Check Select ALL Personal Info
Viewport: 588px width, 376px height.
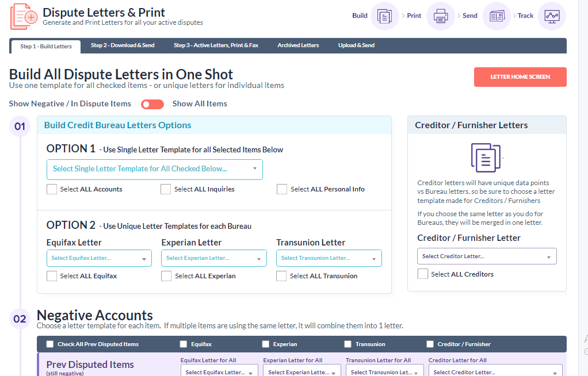click(282, 189)
